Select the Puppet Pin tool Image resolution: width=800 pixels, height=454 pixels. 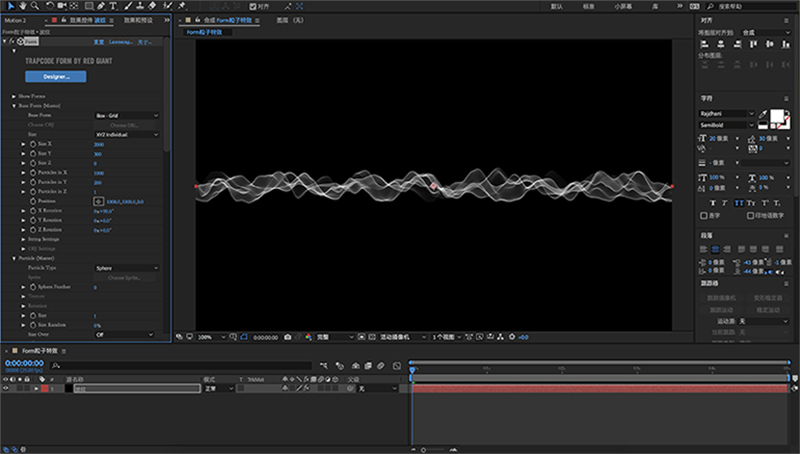pos(182,6)
